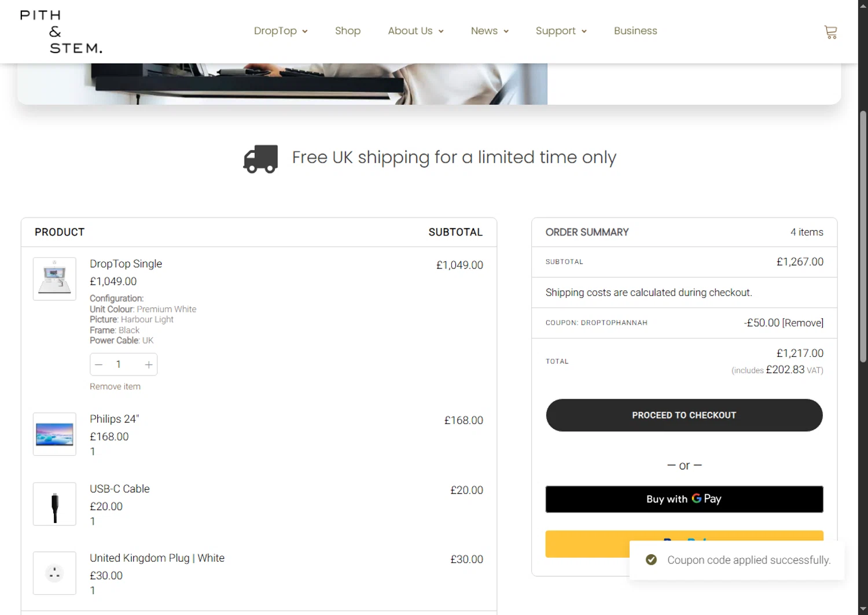868x615 pixels.
Task: Expand the DropTop dropdown menu
Action: (281, 31)
